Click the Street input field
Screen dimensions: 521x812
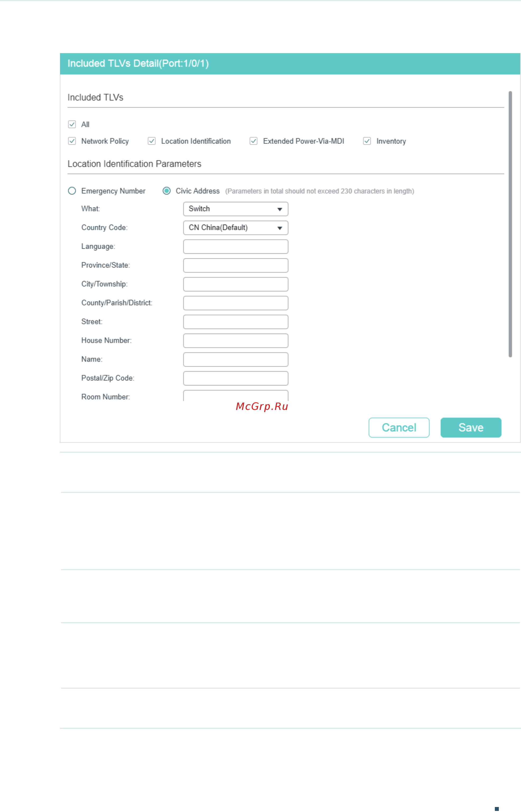coord(236,322)
